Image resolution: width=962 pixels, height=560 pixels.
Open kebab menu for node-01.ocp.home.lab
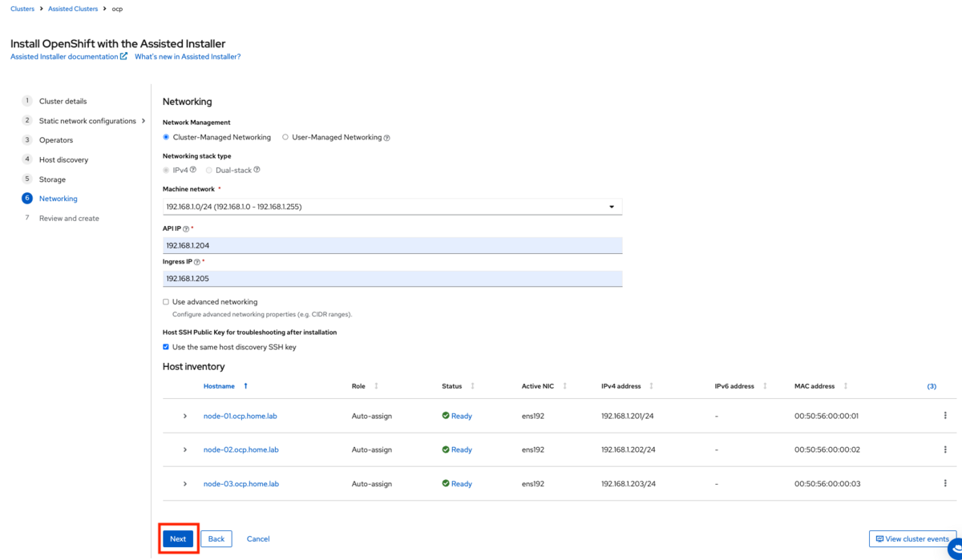tap(945, 416)
